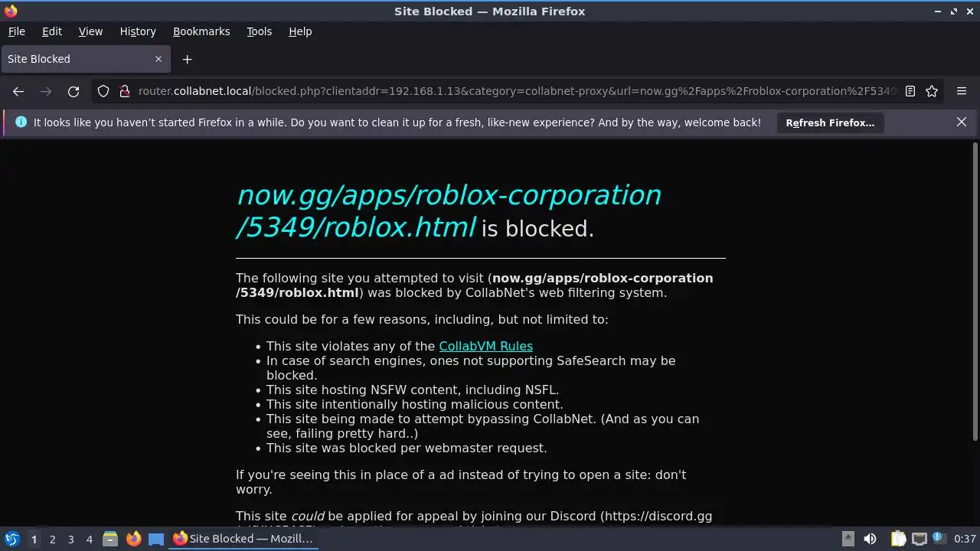Open the File menu

pos(16,31)
